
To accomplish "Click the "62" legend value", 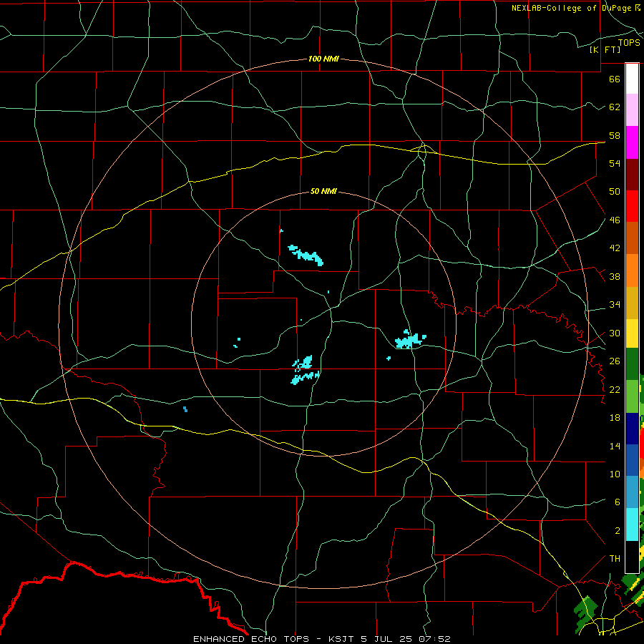I will coord(615,107).
